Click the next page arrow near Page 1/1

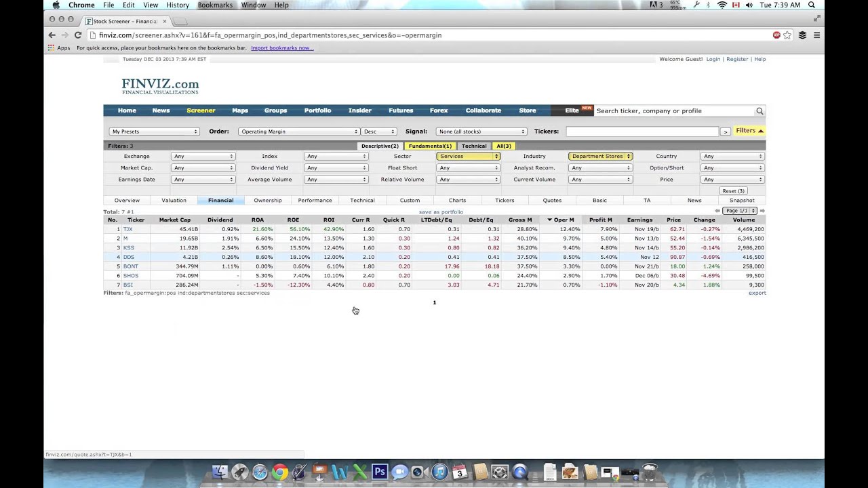click(762, 211)
